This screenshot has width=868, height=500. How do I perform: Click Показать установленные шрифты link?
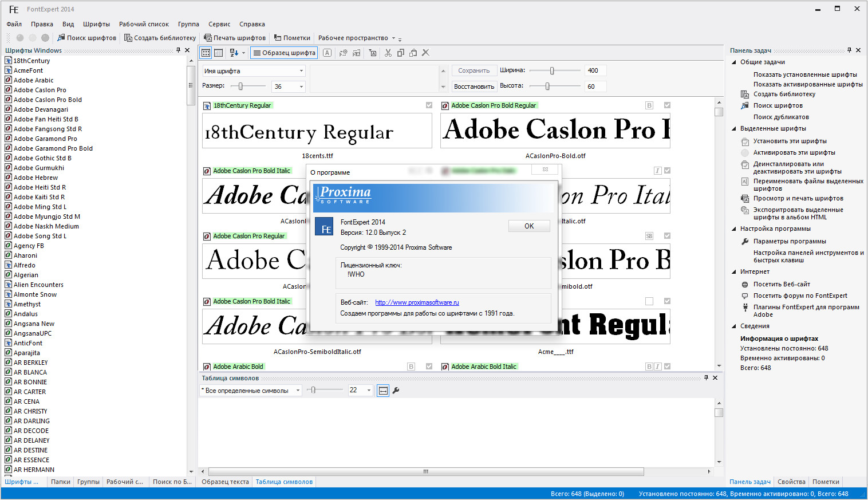click(x=805, y=74)
